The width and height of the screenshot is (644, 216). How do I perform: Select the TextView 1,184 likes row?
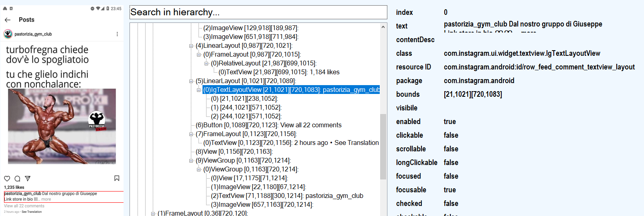[279, 72]
